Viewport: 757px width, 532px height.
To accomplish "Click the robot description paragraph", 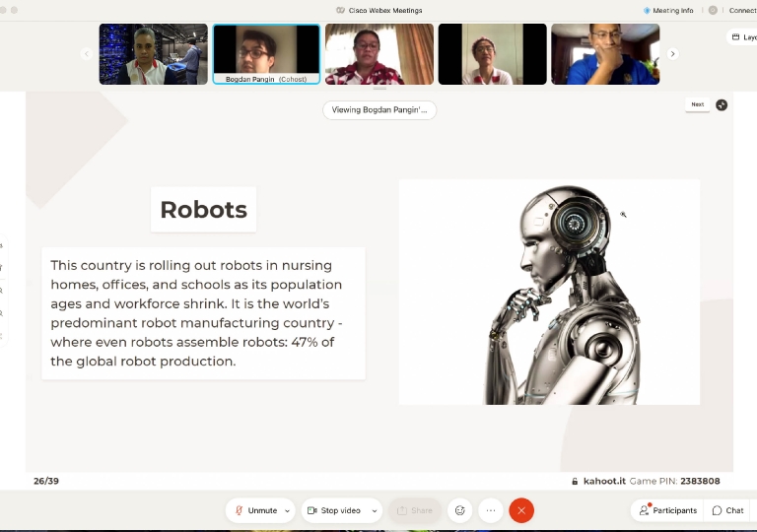I will click(203, 313).
